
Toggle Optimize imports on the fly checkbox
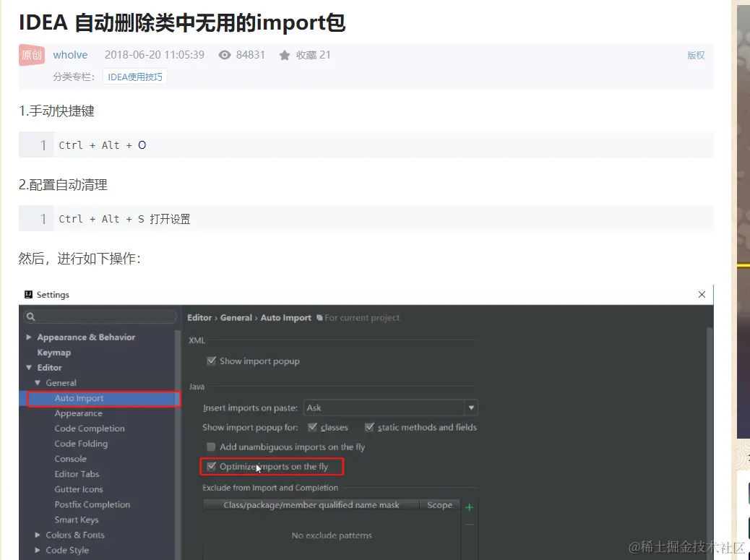tap(211, 467)
